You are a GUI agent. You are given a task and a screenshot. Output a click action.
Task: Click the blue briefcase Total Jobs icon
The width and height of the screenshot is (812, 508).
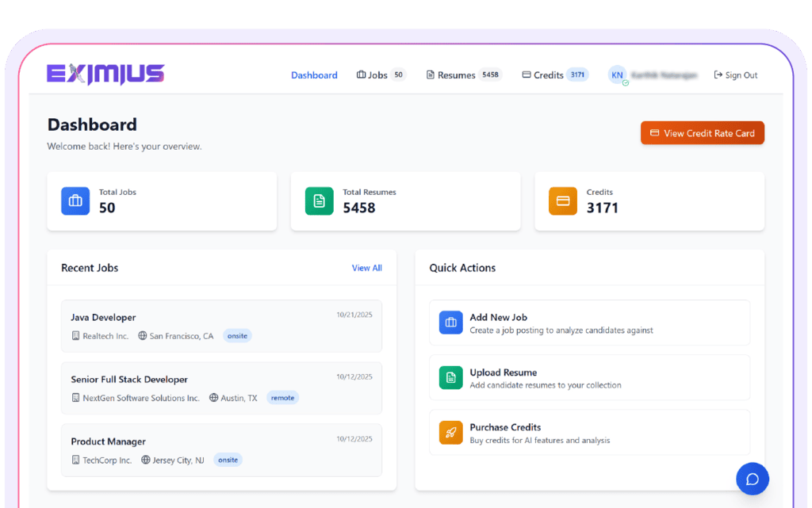coord(75,201)
